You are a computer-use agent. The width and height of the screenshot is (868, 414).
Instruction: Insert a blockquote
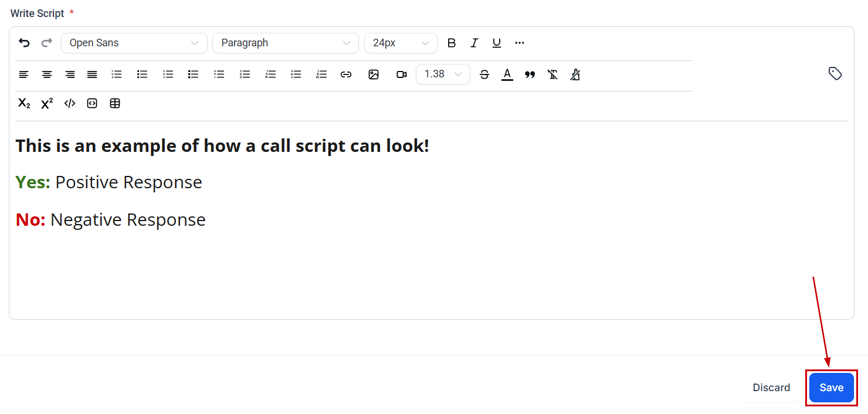pos(530,74)
